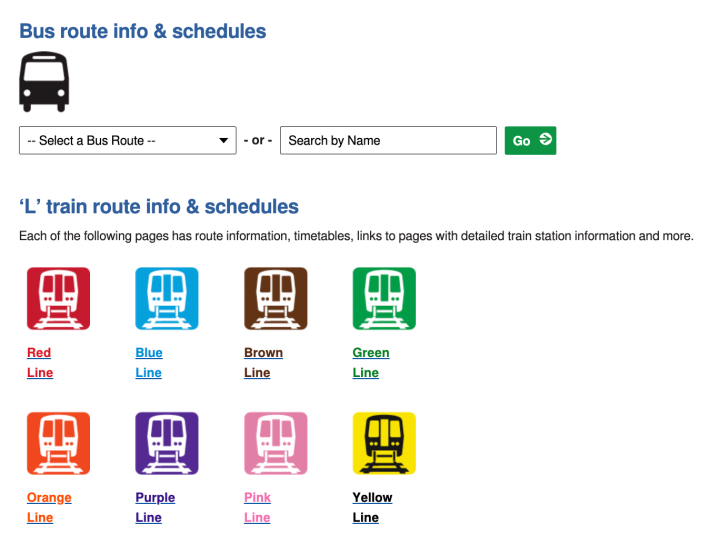Click the Yellow Line train icon
709x545 pixels.
(384, 443)
